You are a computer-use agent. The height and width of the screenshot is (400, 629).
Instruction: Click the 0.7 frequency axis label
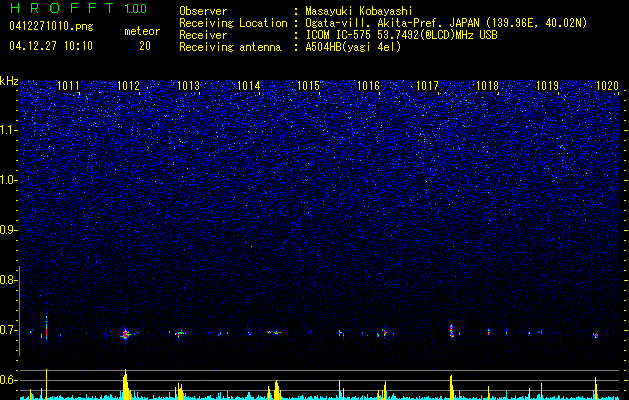coord(7,331)
